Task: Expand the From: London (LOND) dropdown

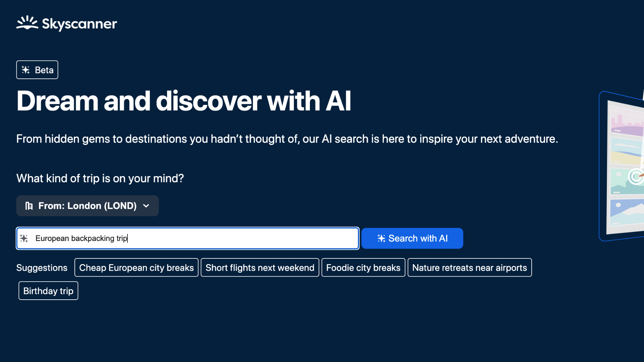Action: click(x=87, y=205)
